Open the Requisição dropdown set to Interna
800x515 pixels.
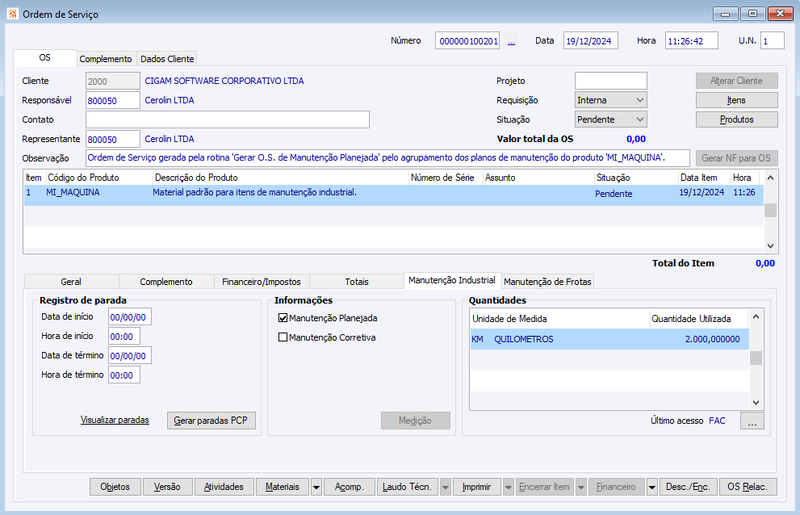[x=611, y=101]
